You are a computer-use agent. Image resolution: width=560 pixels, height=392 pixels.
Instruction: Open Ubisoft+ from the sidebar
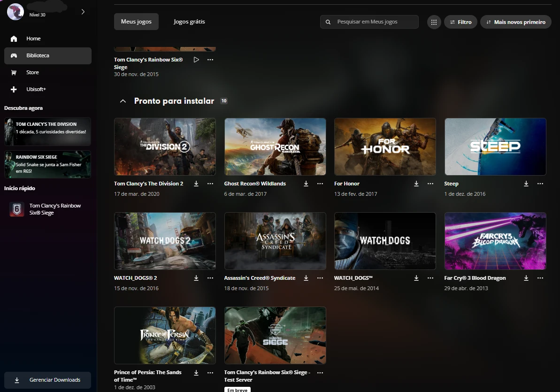pos(35,89)
